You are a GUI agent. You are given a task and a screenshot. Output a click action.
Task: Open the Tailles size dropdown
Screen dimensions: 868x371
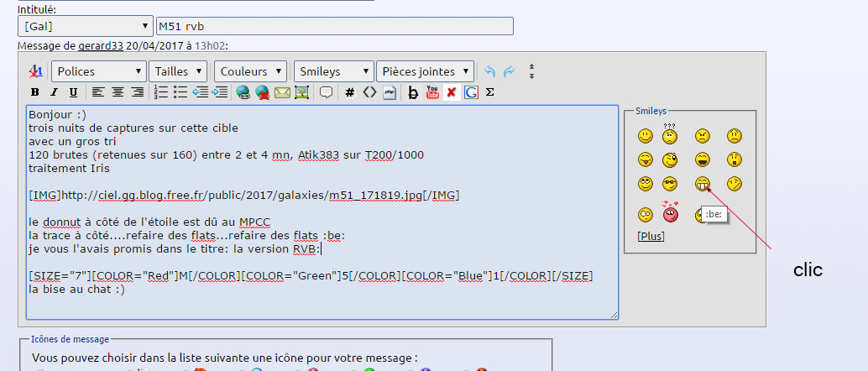pos(178,71)
